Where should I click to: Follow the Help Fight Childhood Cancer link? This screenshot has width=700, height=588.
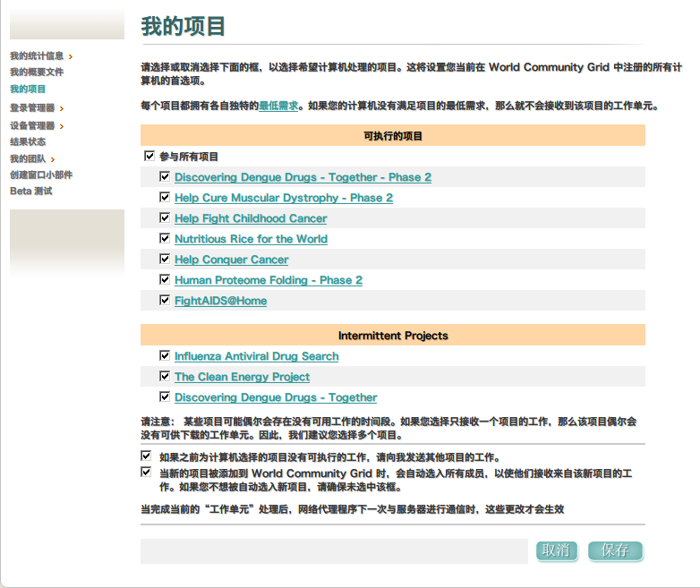[251, 218]
